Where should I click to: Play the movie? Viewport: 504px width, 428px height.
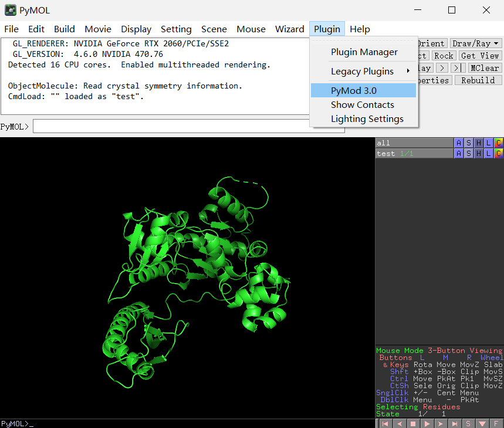(x=427, y=424)
